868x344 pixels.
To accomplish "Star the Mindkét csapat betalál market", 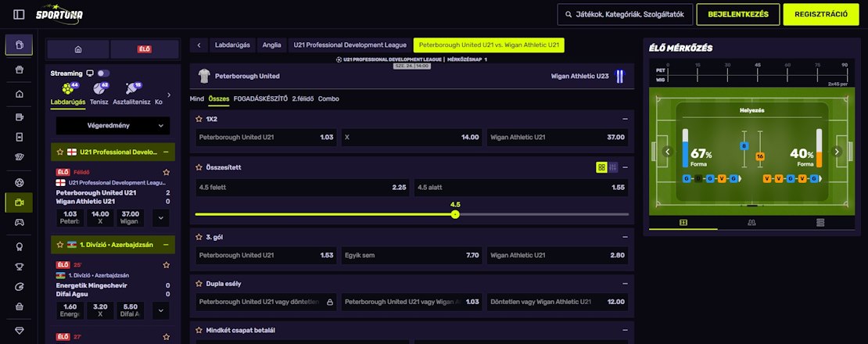I will coord(199,330).
